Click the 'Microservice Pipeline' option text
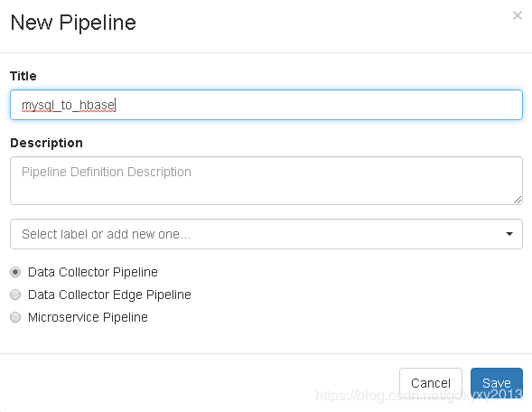The height and width of the screenshot is (412, 532). (88, 317)
